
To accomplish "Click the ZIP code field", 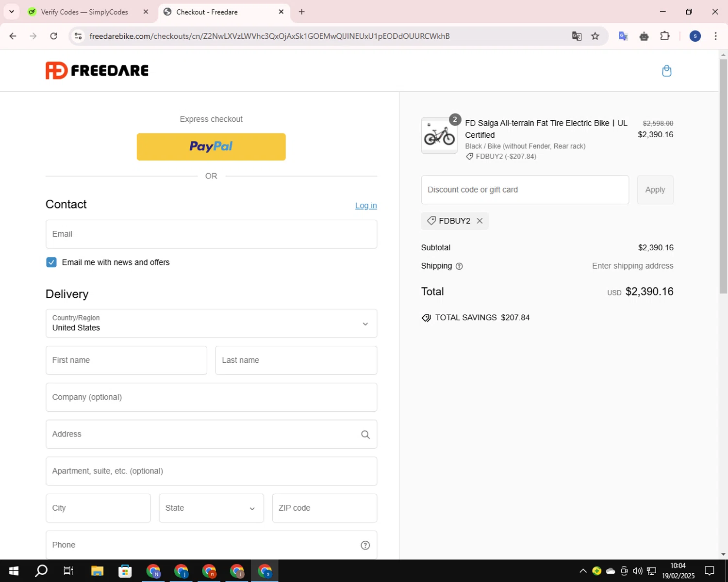I will point(325,508).
